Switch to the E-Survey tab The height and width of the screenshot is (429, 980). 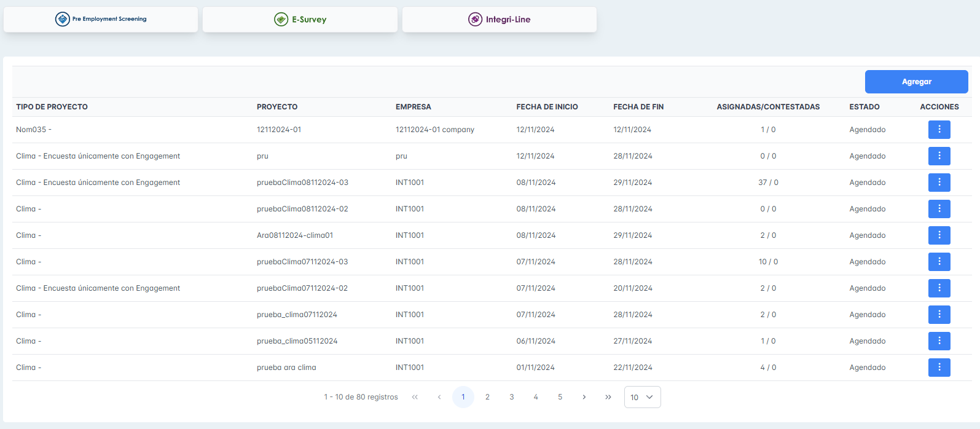coord(300,20)
